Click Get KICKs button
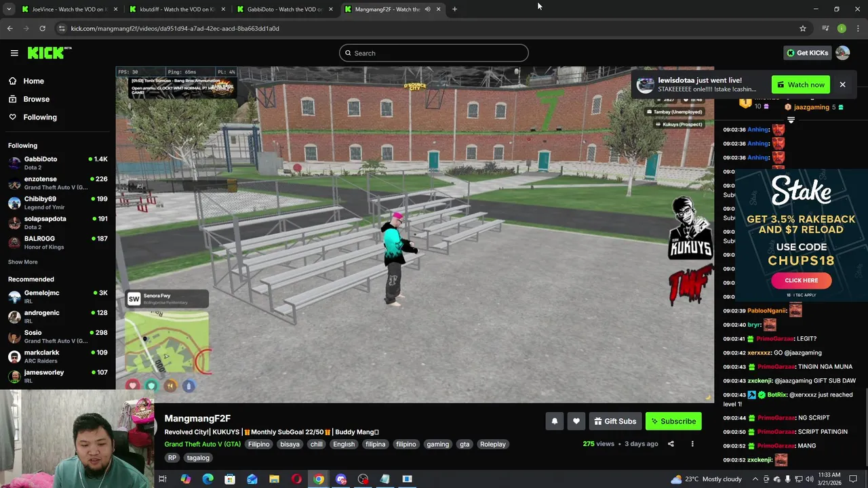868x488 pixels. (x=807, y=53)
